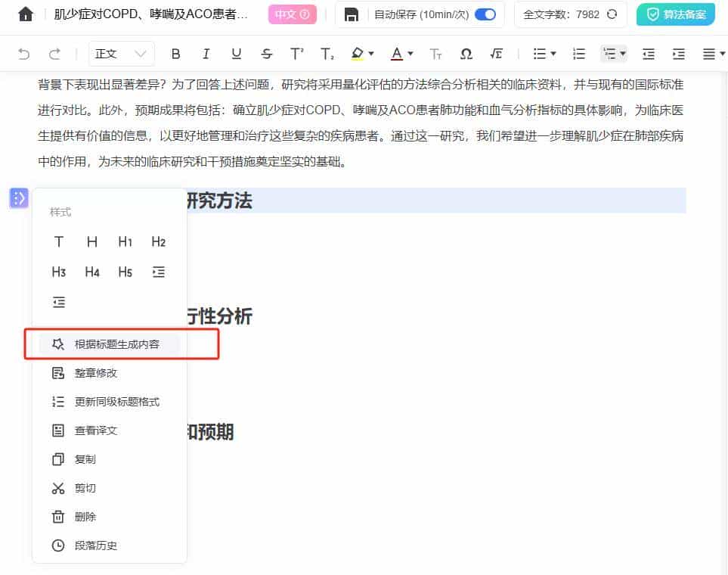This screenshot has width=728, height=575.
Task: Click the pink 中文 language badge
Action: [292, 14]
